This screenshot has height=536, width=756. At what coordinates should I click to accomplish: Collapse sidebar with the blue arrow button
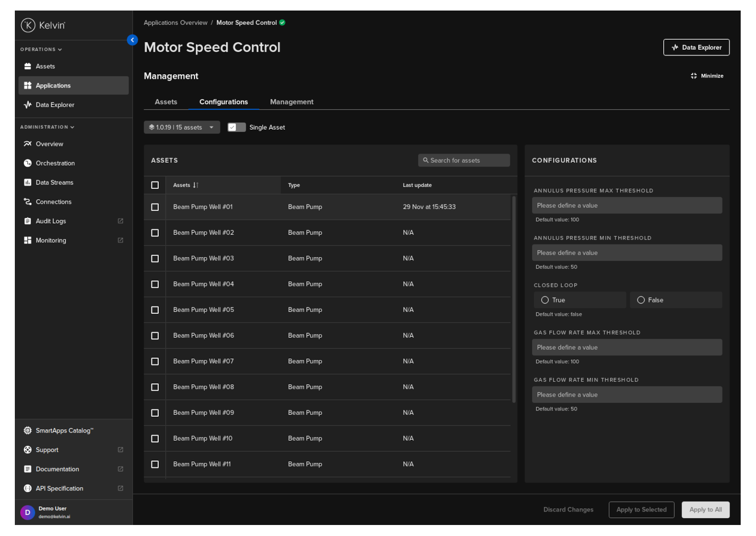pyautogui.click(x=133, y=40)
